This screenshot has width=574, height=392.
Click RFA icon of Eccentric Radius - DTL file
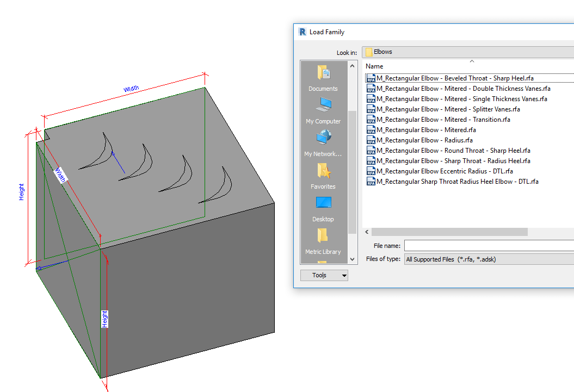click(x=371, y=171)
